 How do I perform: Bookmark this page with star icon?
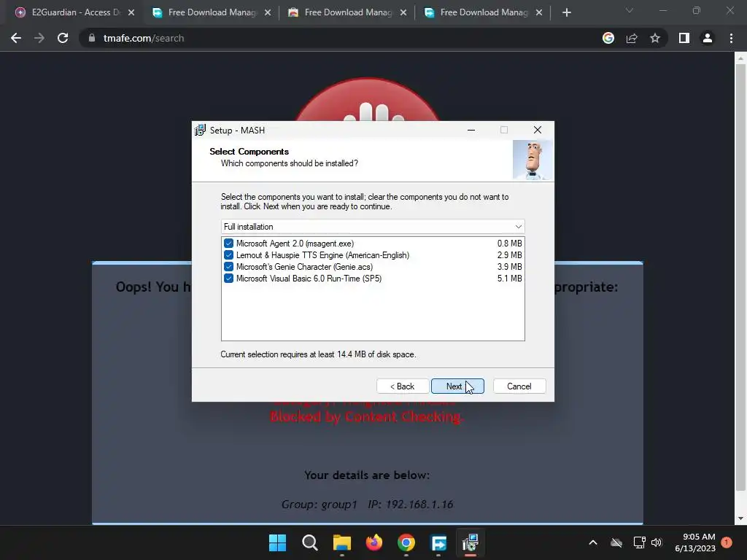655,38
